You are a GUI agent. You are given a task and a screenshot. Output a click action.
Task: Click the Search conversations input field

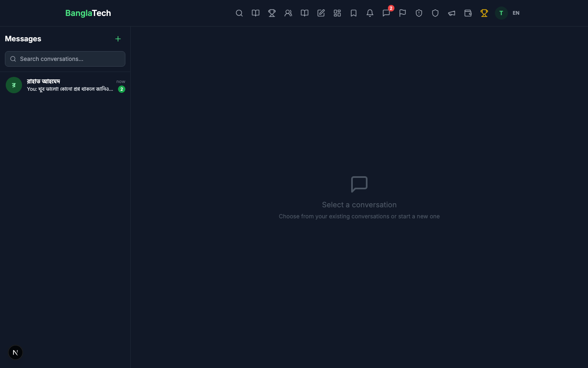[x=65, y=59]
